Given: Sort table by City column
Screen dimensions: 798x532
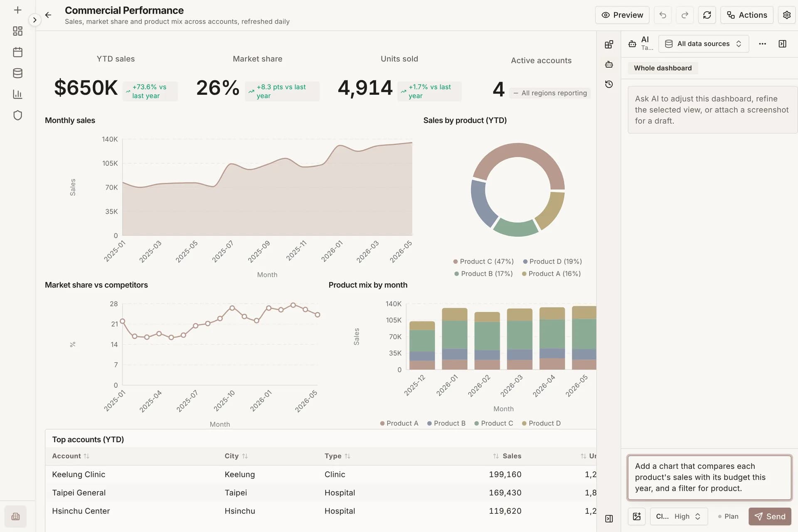Looking at the screenshot, I should pyautogui.click(x=236, y=456).
